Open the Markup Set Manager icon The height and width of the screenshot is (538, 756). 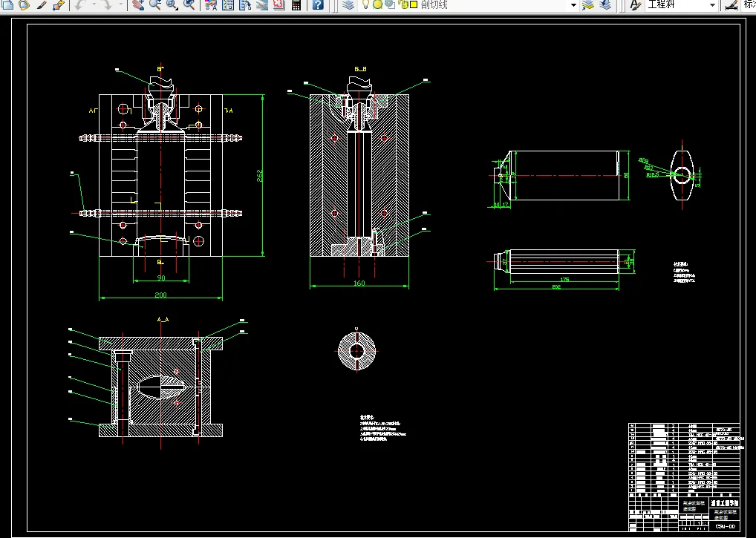(x=279, y=4)
